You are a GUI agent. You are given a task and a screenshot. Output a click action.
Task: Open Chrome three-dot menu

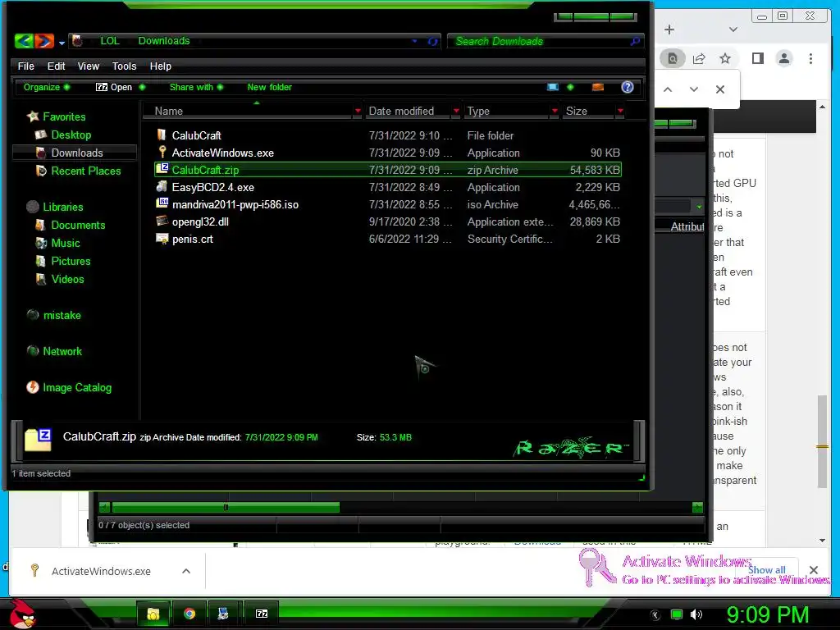point(810,58)
